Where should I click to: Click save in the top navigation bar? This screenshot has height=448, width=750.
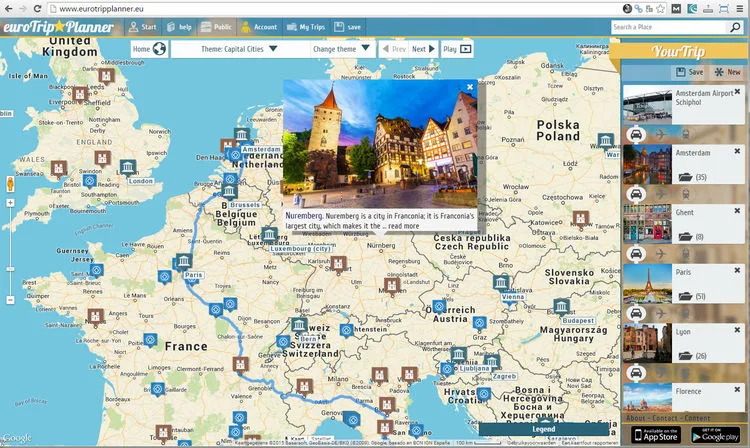(x=347, y=27)
